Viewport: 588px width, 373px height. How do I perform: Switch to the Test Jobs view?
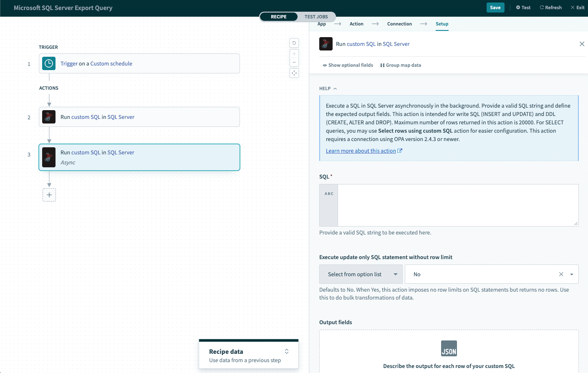316,17
